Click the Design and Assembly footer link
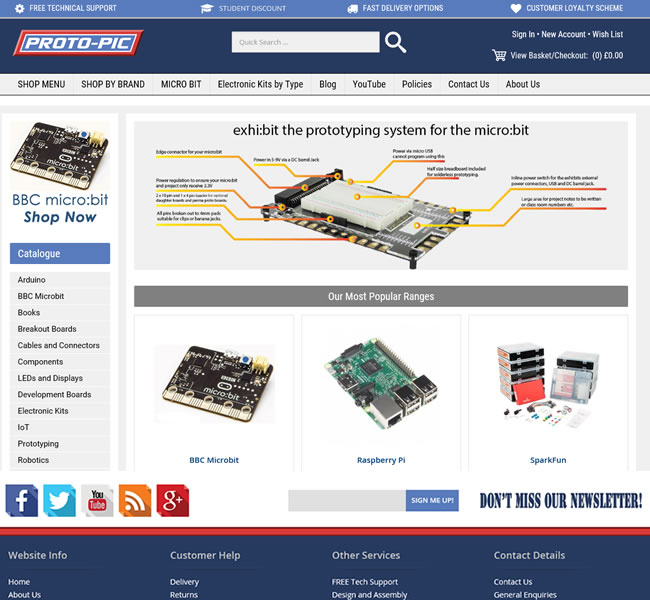Screen dimensions: 650x600 coord(369,595)
